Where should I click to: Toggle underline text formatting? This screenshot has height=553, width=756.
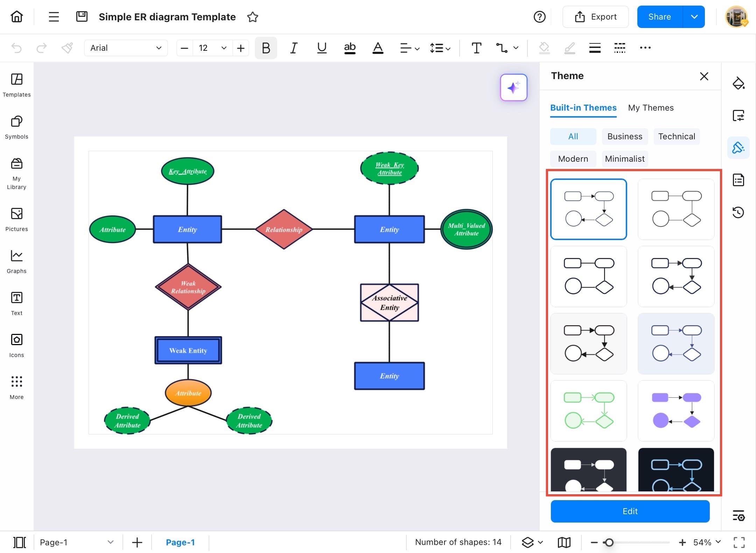pos(322,48)
